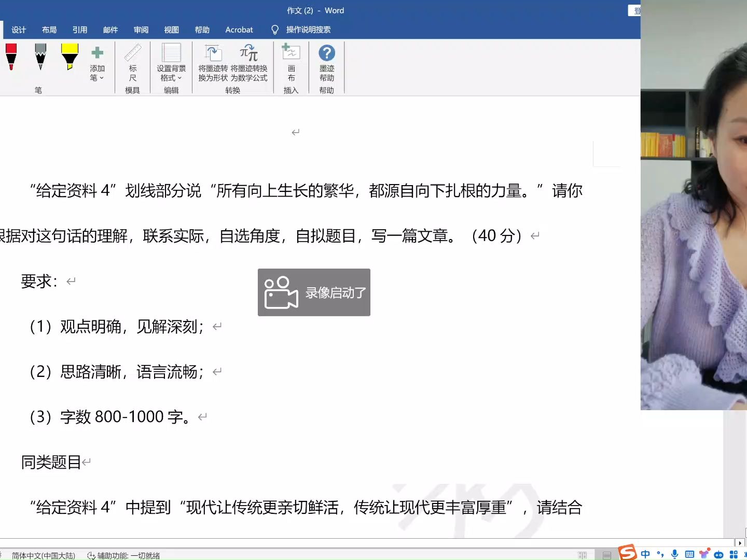Click the Sogou voice input microphone
The image size is (747, 560).
(x=674, y=554)
